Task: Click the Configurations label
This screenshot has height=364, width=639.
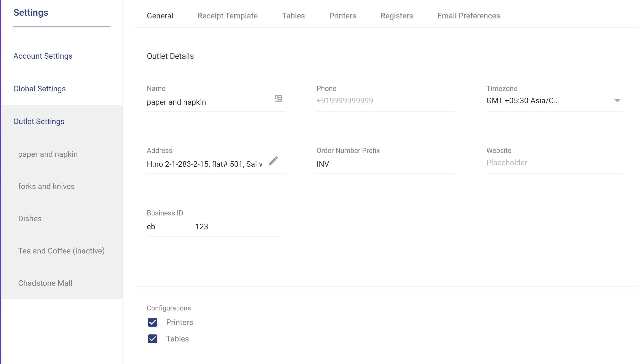Action: click(x=169, y=308)
